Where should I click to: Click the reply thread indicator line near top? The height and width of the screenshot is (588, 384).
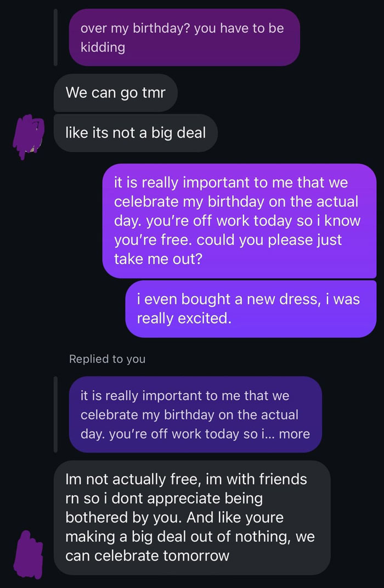coord(55,36)
